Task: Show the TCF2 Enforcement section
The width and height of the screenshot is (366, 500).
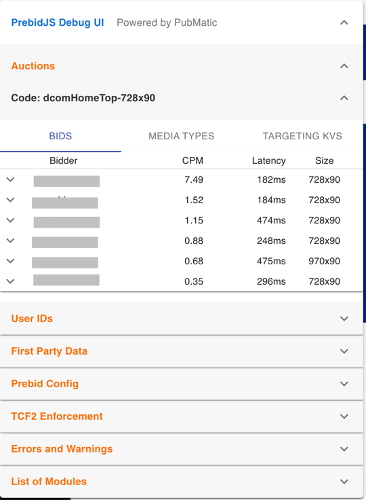Action: (181, 417)
